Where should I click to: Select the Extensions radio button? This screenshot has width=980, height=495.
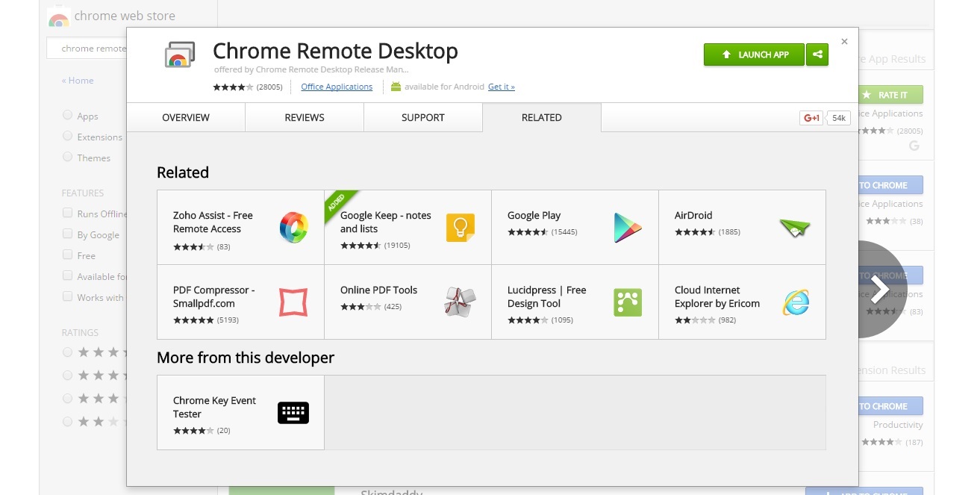click(68, 136)
